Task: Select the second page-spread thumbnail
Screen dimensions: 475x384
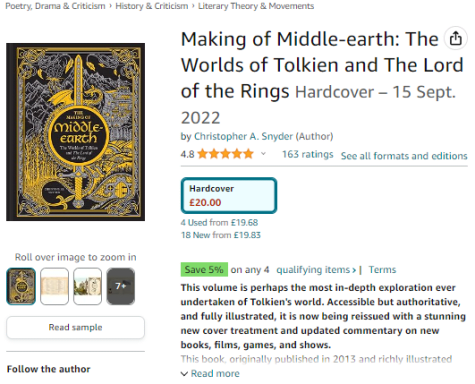Action: (54, 286)
